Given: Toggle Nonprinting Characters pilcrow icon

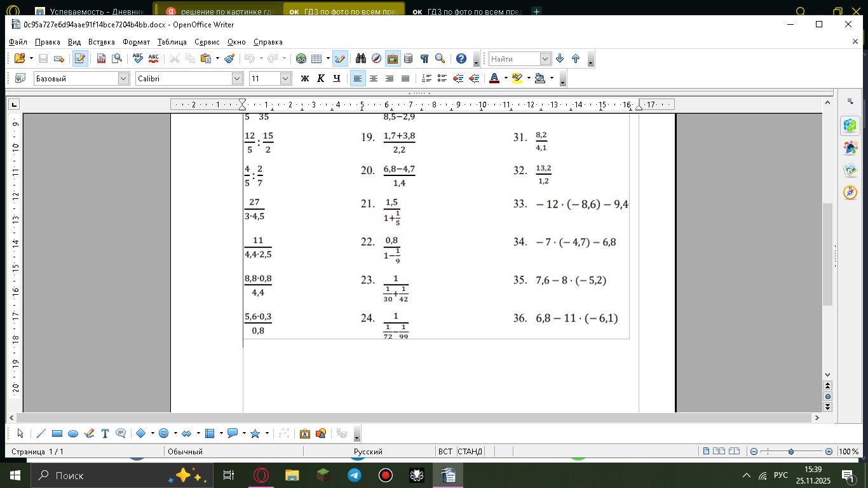Looking at the screenshot, I should point(424,58).
